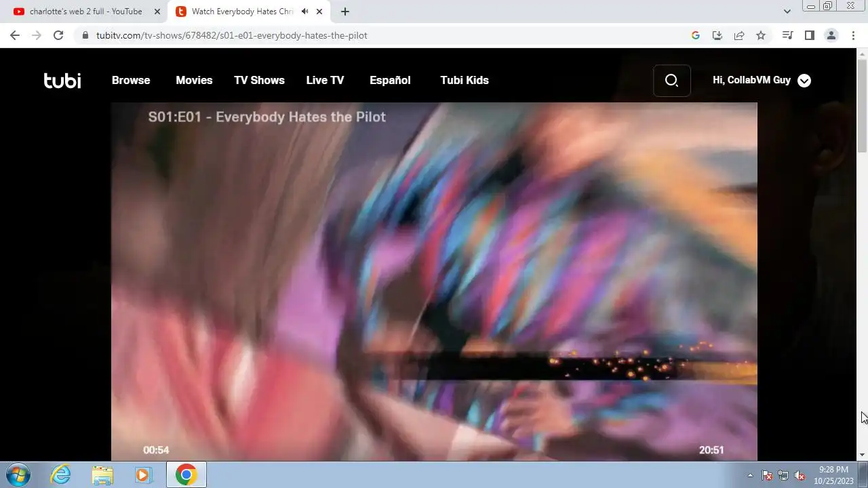Open Chrome three-dot menu
Viewport: 868px width, 488px height.
tap(853, 35)
